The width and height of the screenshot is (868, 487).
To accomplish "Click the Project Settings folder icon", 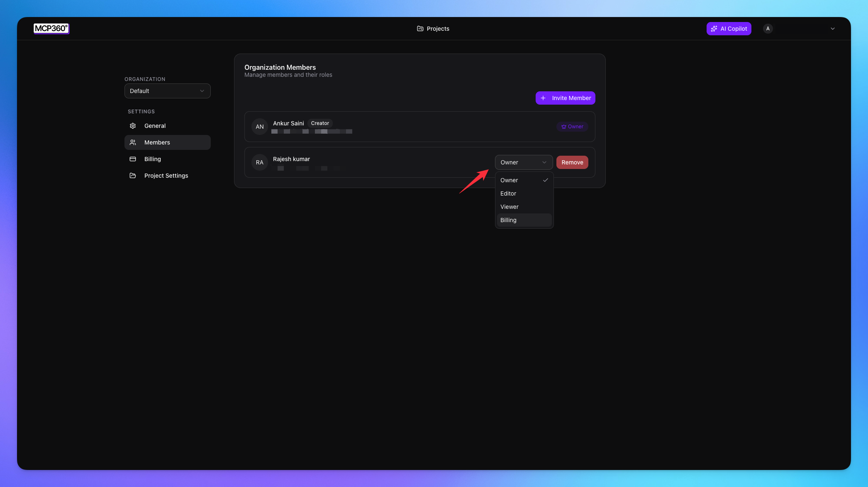I will [133, 176].
